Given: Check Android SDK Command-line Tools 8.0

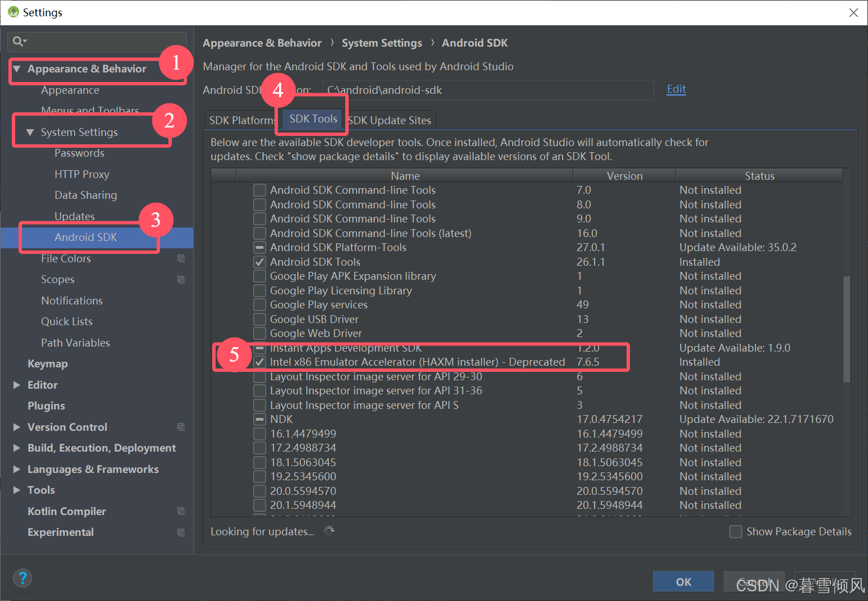Looking at the screenshot, I should click(x=259, y=204).
